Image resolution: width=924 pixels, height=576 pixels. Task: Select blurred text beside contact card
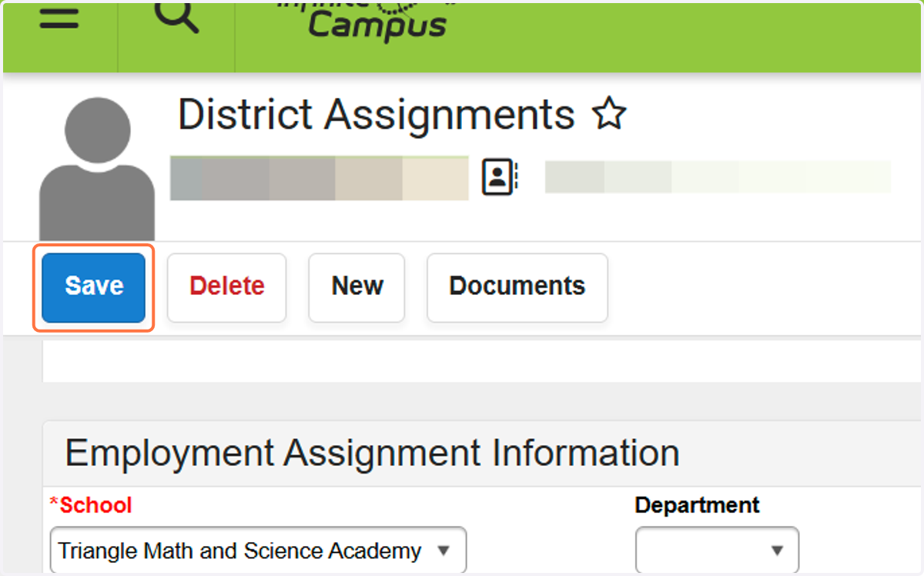pyautogui.click(x=718, y=176)
